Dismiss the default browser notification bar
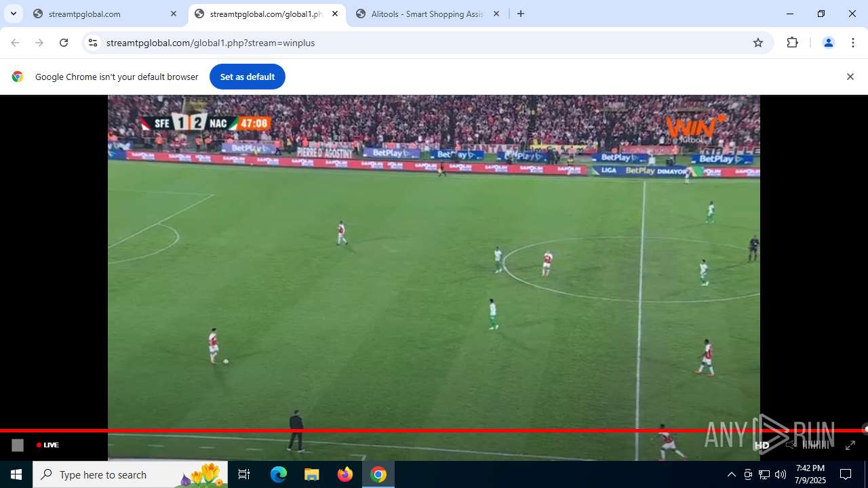 point(850,77)
